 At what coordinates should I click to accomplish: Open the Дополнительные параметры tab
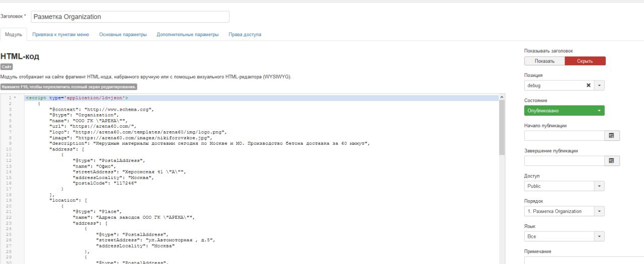click(x=188, y=35)
